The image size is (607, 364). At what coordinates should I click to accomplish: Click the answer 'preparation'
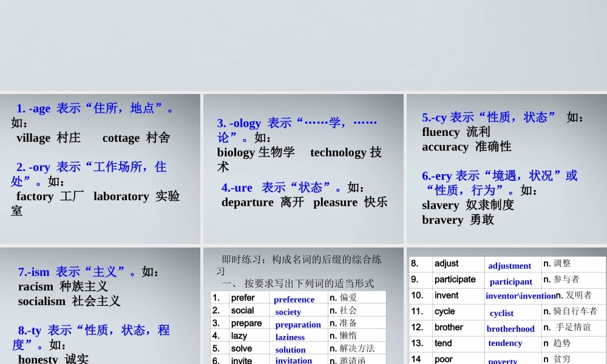[298, 325]
